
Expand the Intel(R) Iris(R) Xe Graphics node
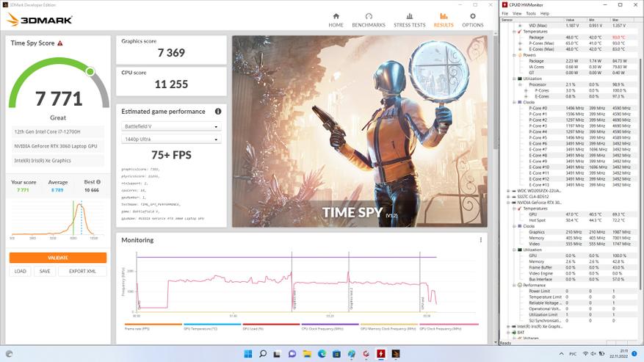508,327
